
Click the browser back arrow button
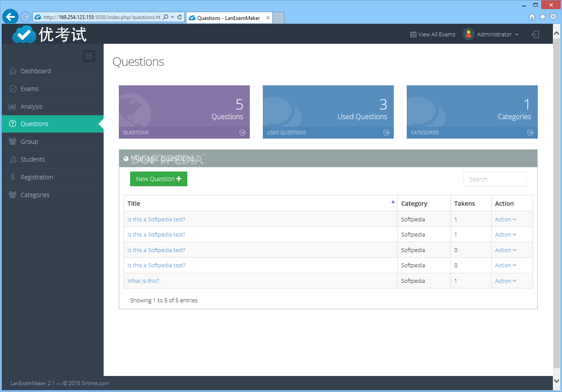[10, 17]
